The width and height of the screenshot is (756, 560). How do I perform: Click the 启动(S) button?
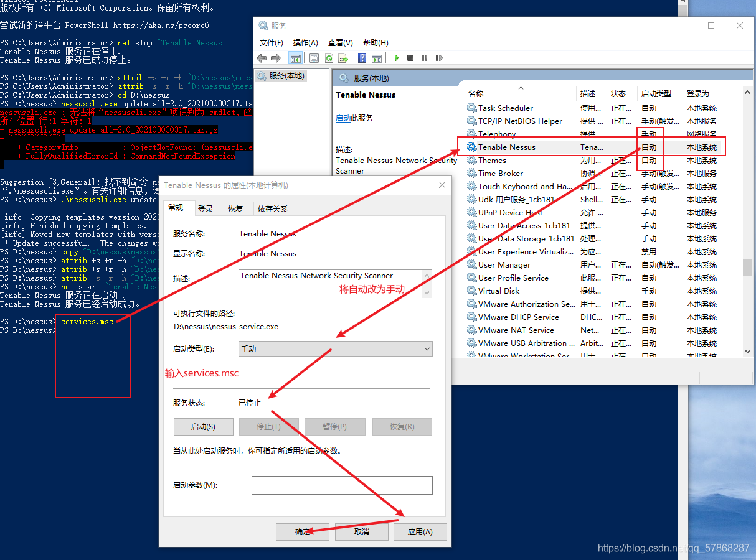pos(203,427)
